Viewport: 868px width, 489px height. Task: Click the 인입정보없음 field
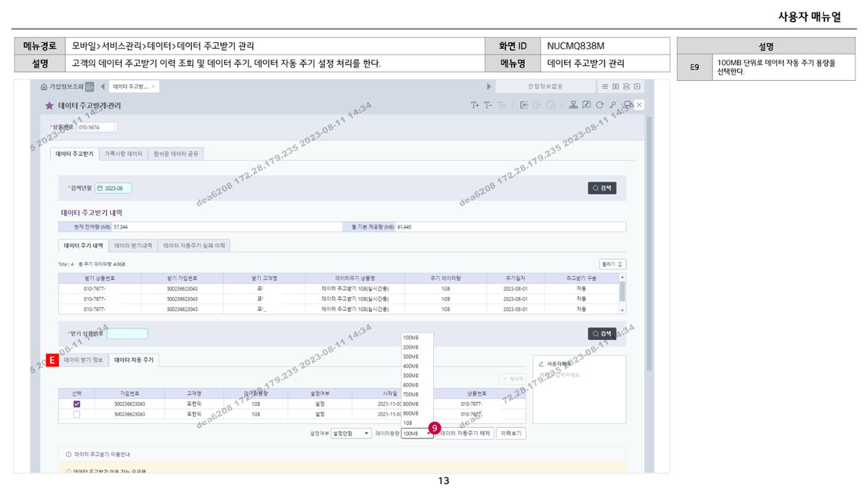546,86
